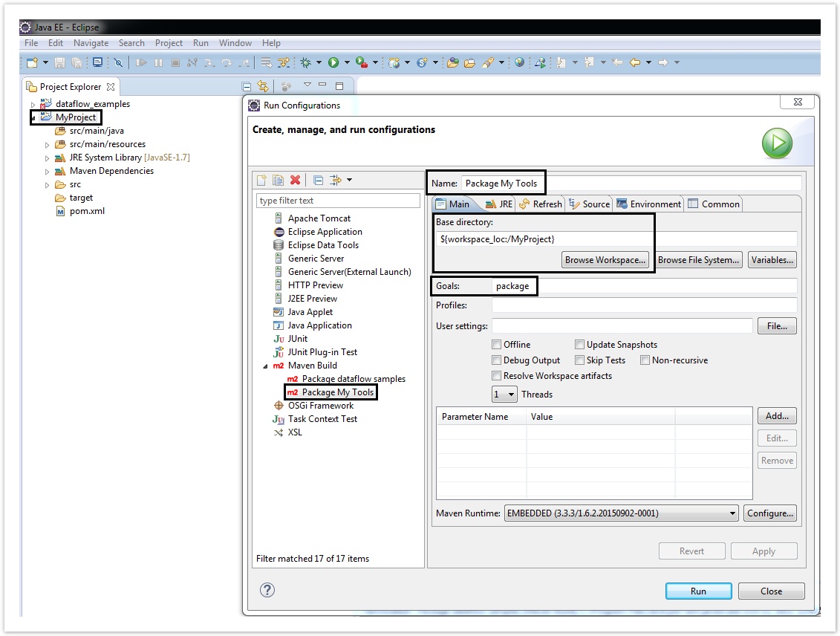Viewport: 840px width, 636px height.
Task: Enable the Offline checkbox
Action: (496, 344)
